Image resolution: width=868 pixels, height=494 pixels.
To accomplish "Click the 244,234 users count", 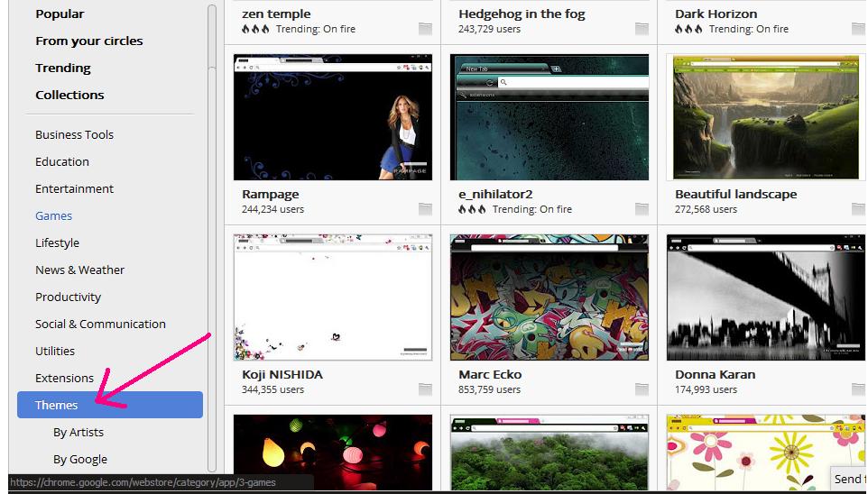I will point(272,209).
